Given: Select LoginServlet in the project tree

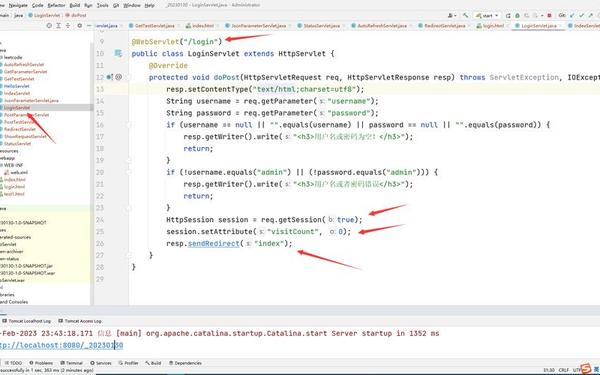Looking at the screenshot, I should pyautogui.click(x=17, y=108).
